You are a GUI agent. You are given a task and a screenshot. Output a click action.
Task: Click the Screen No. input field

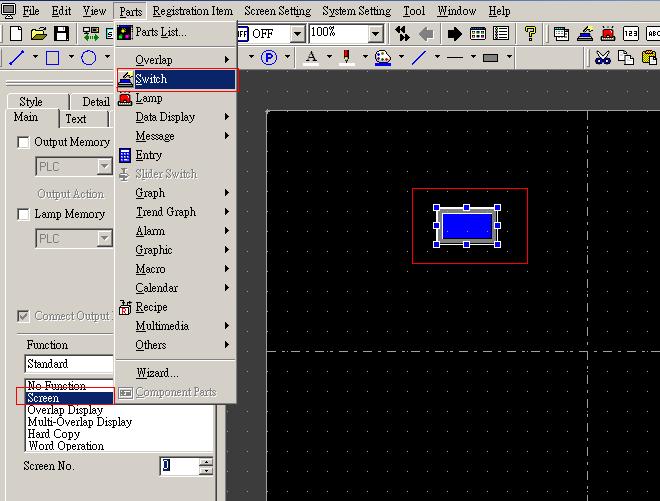[x=178, y=466]
